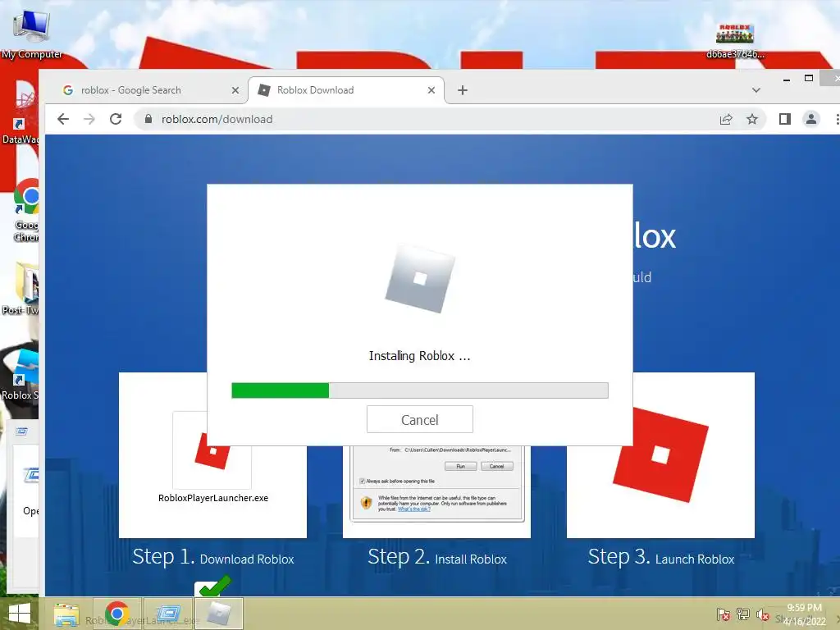840x630 pixels.
Task: Minimize the Chrome window
Action: point(787,80)
